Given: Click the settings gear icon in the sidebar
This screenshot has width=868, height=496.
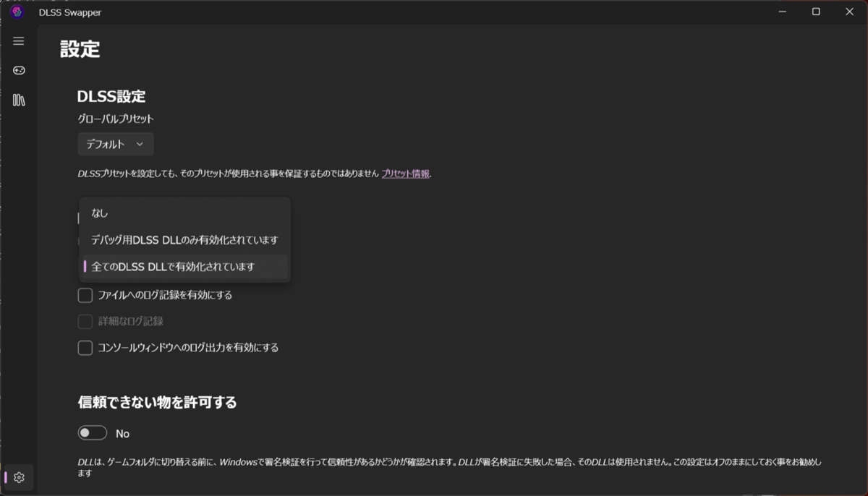Looking at the screenshot, I should coord(18,477).
